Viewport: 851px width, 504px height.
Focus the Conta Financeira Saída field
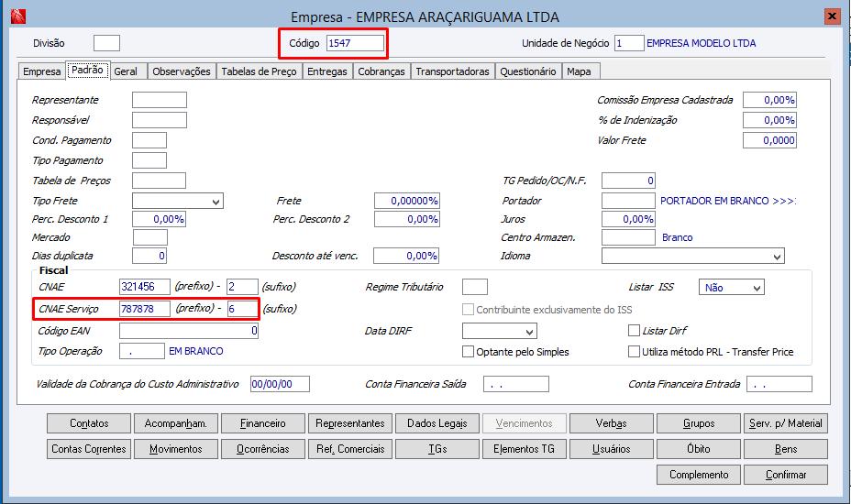[516, 384]
